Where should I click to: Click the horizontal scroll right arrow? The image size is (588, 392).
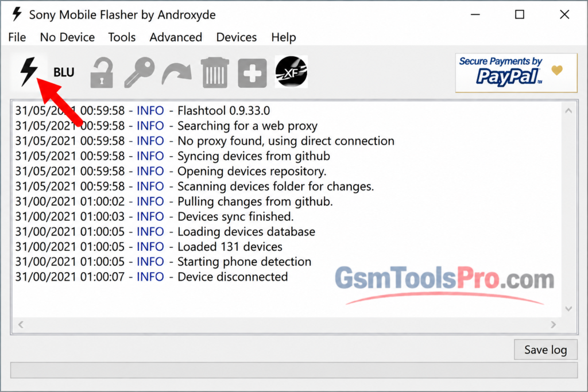(553, 324)
